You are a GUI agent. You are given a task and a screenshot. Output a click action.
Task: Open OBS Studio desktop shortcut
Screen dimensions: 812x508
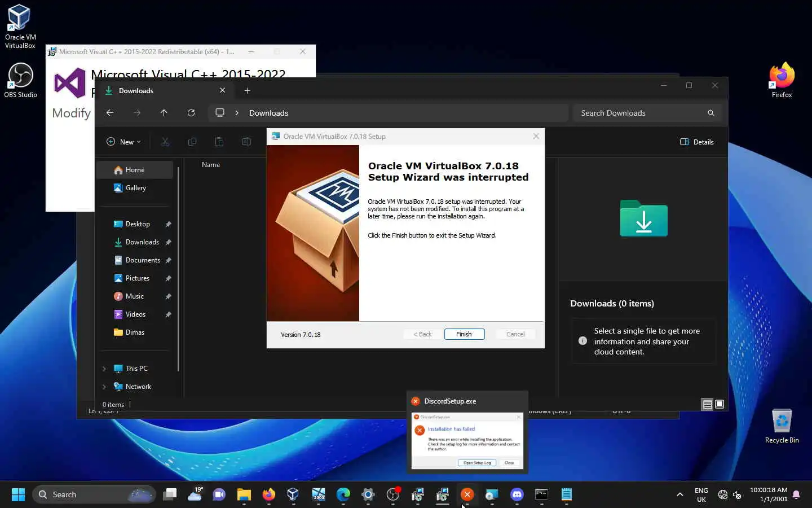(x=20, y=80)
